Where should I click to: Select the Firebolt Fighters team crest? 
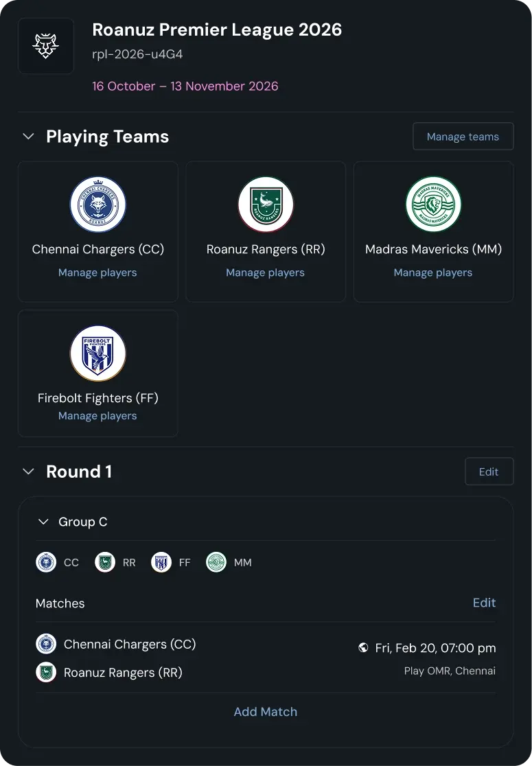pyautogui.click(x=97, y=353)
